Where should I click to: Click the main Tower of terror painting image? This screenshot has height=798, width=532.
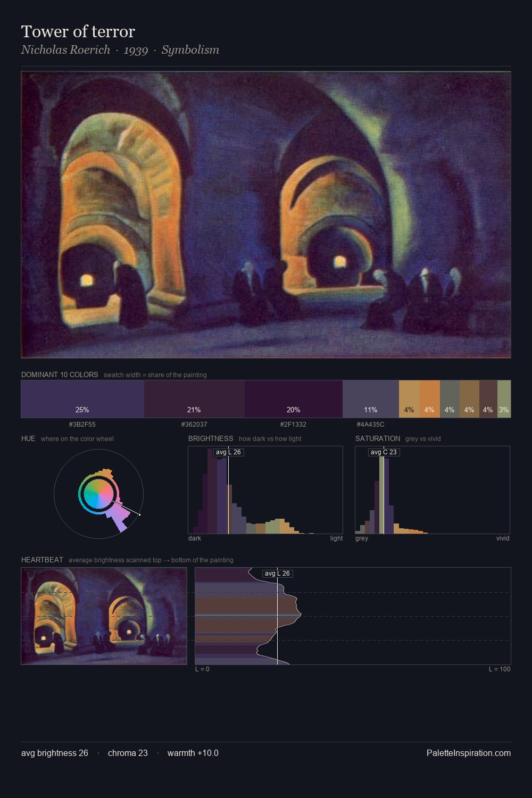point(266,215)
